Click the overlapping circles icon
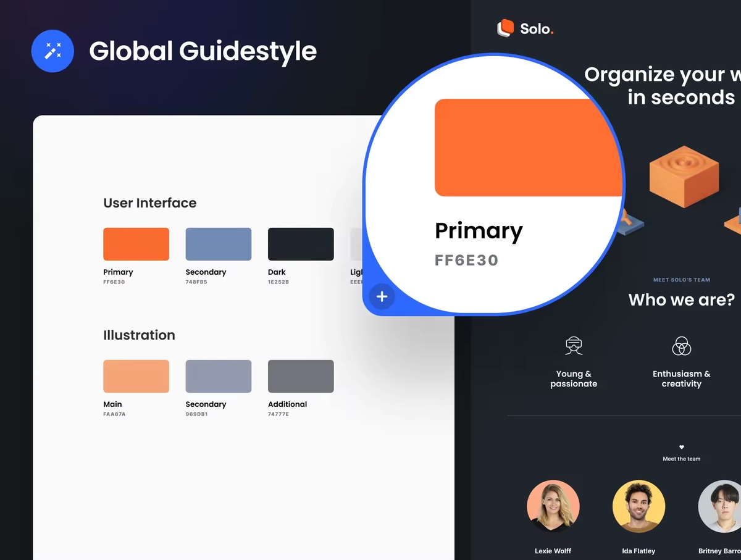 pyautogui.click(x=681, y=346)
